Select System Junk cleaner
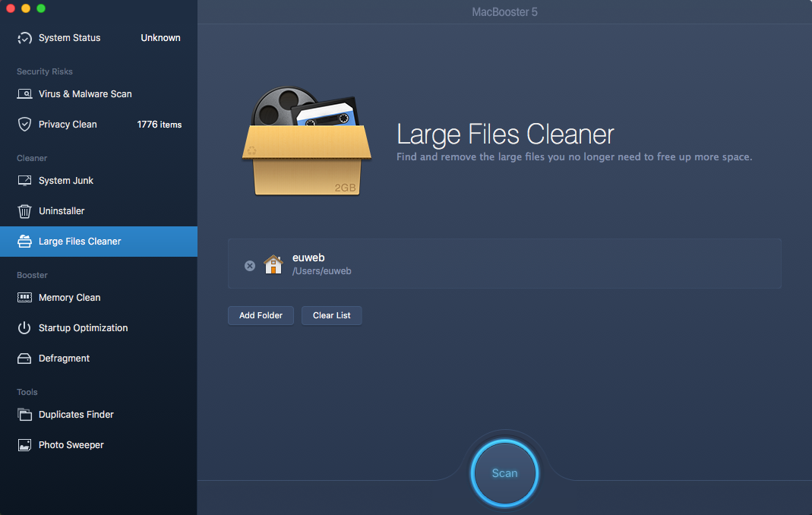Viewport: 812px width, 515px height. tap(99, 180)
